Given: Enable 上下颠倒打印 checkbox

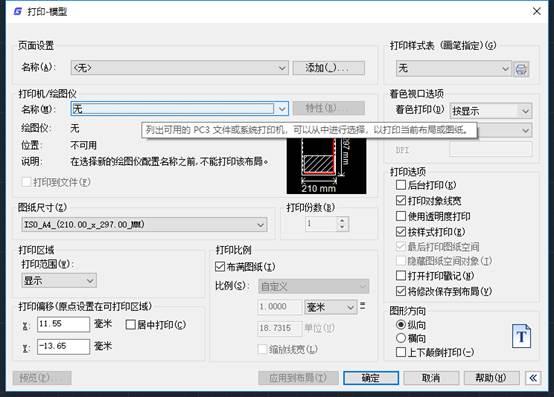Looking at the screenshot, I should pyautogui.click(x=401, y=352).
